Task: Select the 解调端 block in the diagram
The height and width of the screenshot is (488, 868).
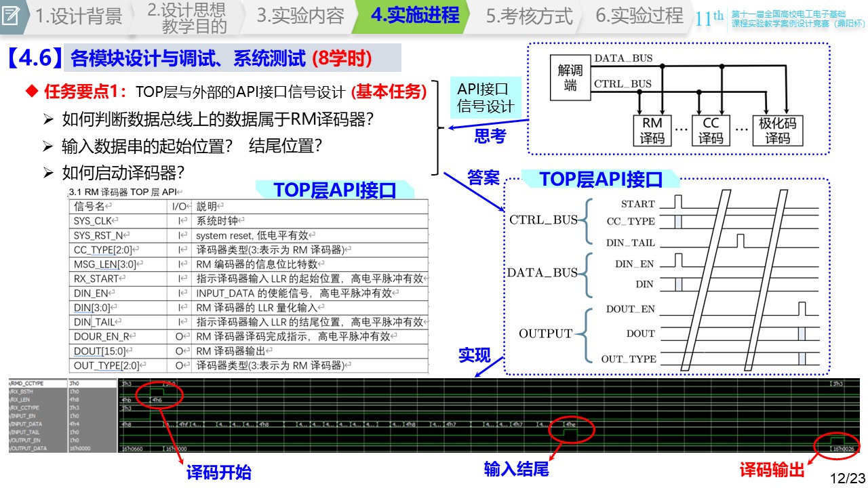Action: point(570,78)
